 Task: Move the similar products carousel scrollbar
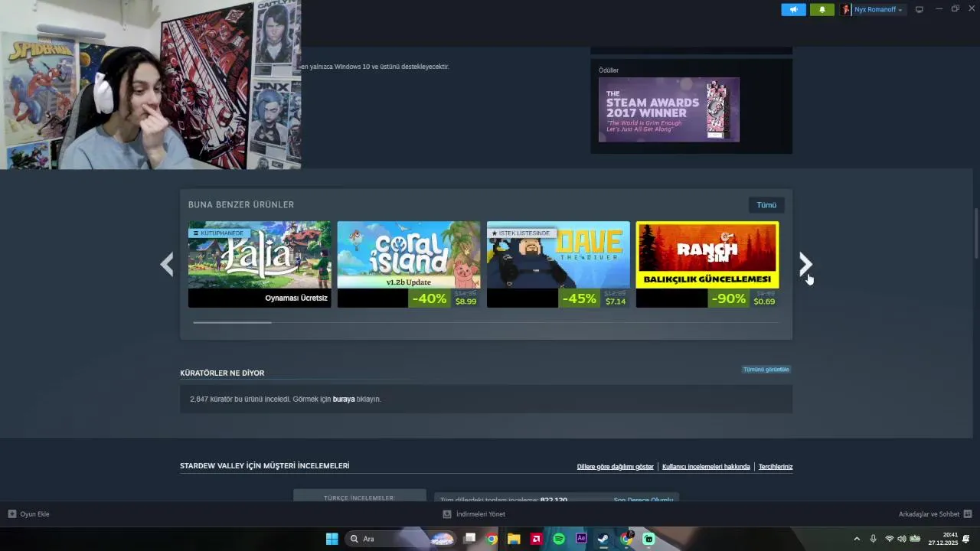point(232,322)
